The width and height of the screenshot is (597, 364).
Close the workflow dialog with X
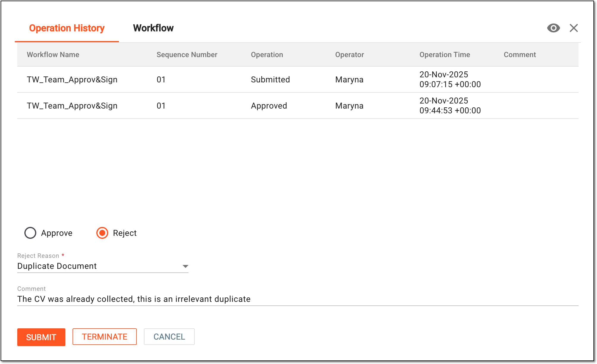[x=574, y=28]
